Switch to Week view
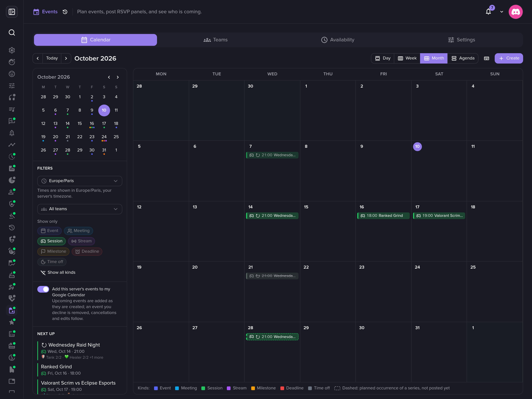The width and height of the screenshot is (532, 399). coord(407,58)
